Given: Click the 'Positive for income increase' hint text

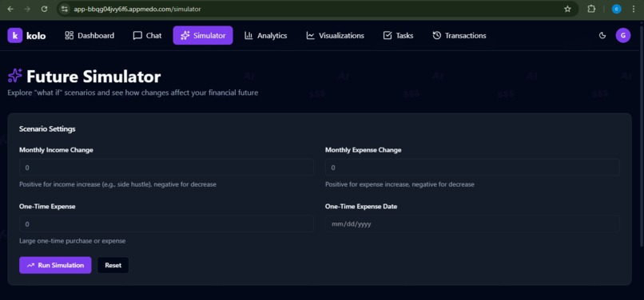Looking at the screenshot, I should [117, 184].
